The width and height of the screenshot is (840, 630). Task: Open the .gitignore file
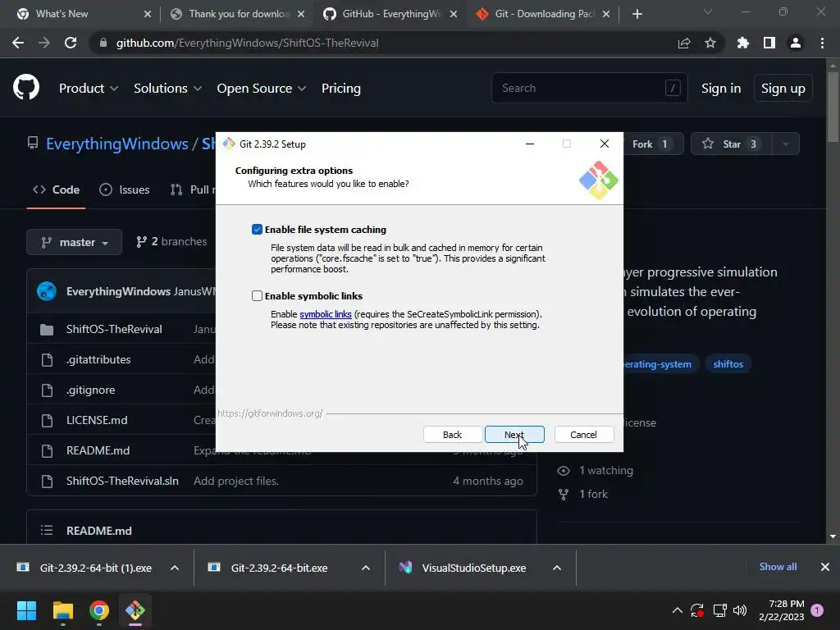(90, 390)
